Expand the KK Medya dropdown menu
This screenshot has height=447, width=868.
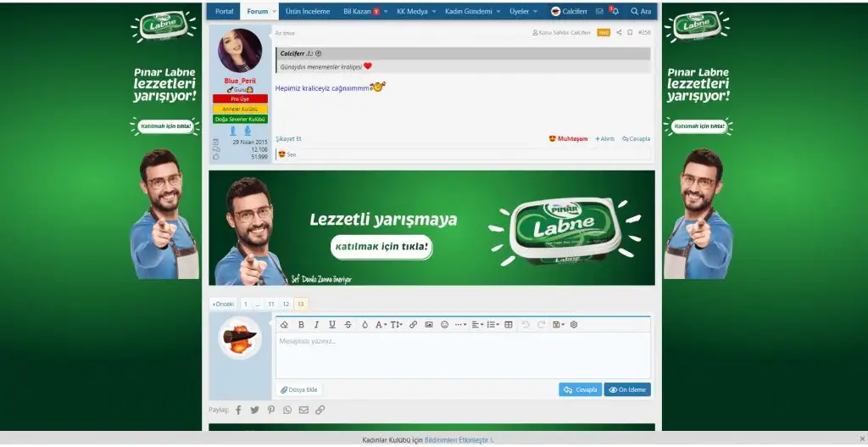tap(434, 12)
